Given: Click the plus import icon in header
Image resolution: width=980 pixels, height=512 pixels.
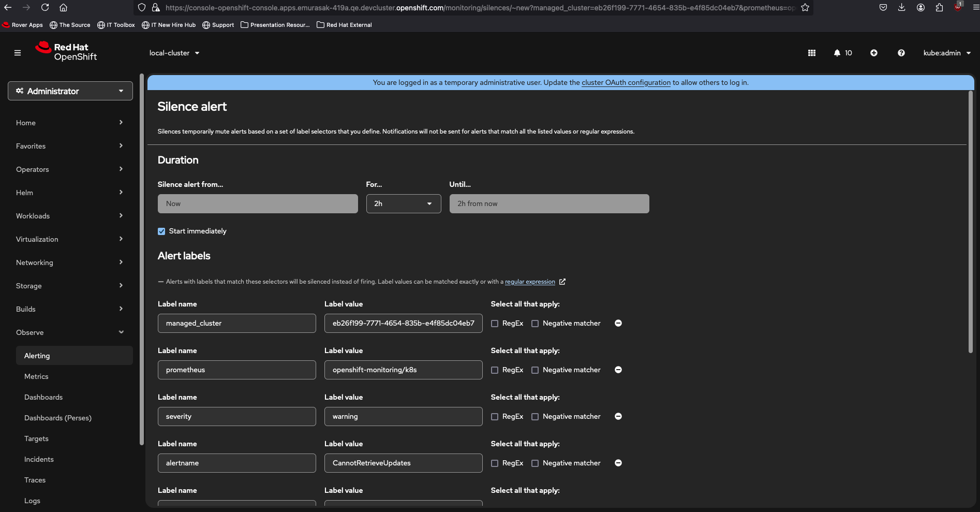Looking at the screenshot, I should pos(873,53).
